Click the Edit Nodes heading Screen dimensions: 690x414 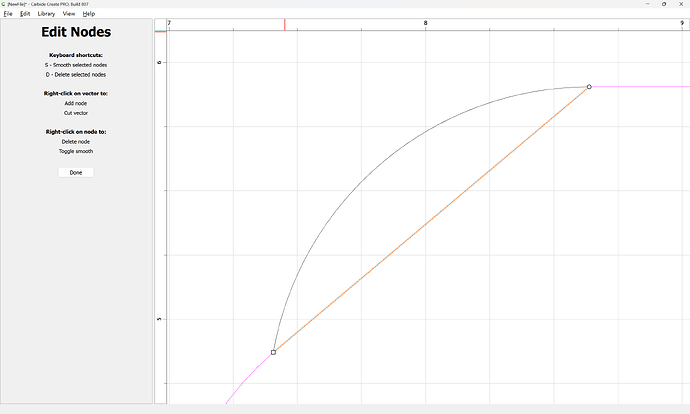(x=76, y=32)
